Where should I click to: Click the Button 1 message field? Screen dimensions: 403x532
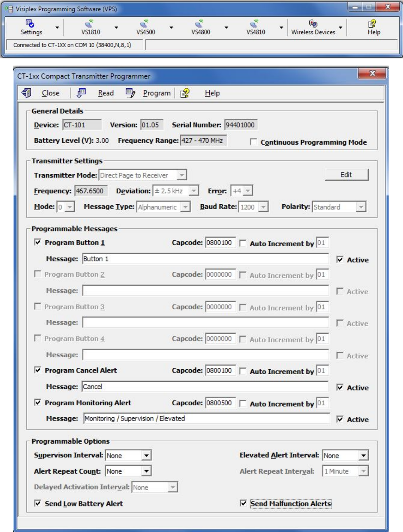coord(205,259)
